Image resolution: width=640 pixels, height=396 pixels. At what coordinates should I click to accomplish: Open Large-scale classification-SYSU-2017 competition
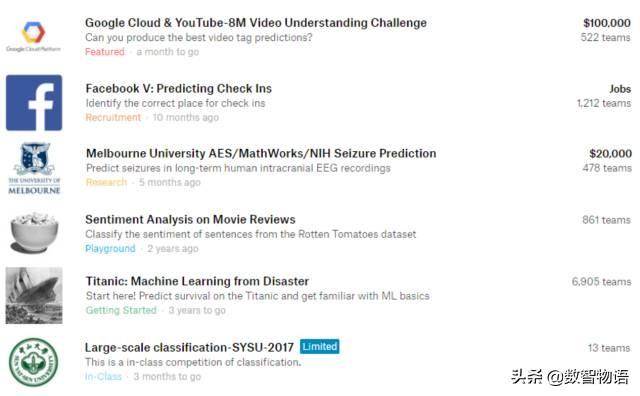189,347
